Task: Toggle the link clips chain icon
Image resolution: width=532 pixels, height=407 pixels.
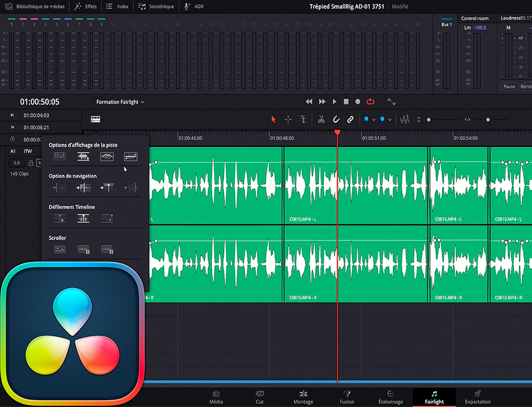Action: [x=350, y=119]
